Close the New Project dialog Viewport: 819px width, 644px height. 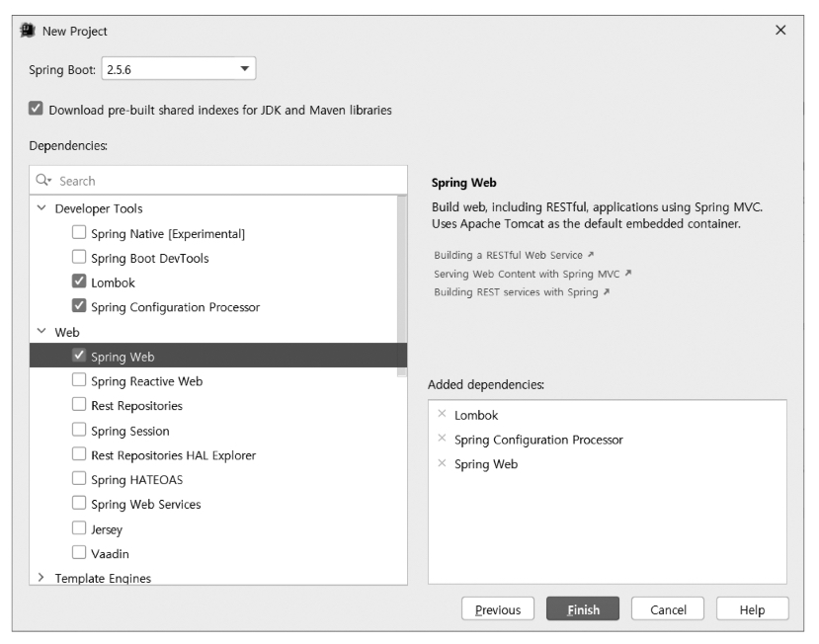coord(780,31)
